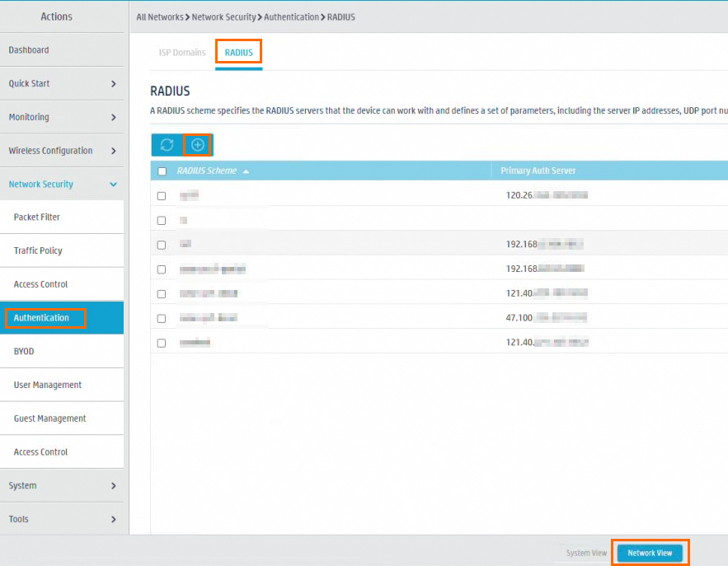
Task: Switch to the ISP Domains tab
Action: point(182,53)
